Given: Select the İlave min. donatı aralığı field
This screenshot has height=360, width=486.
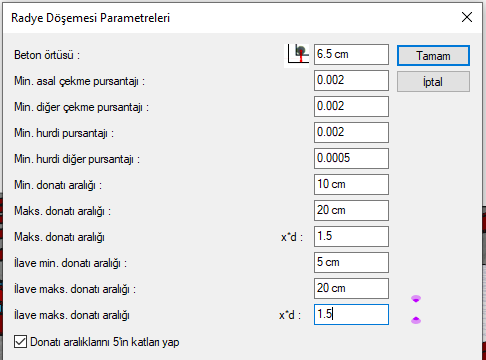Looking at the screenshot, I should [x=351, y=262].
